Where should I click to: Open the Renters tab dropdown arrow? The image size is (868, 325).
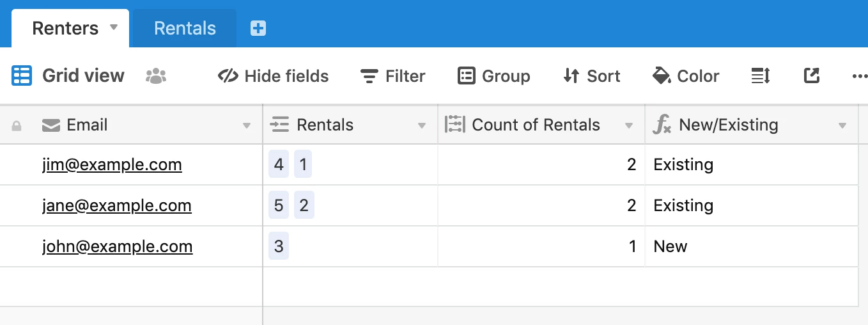(114, 28)
